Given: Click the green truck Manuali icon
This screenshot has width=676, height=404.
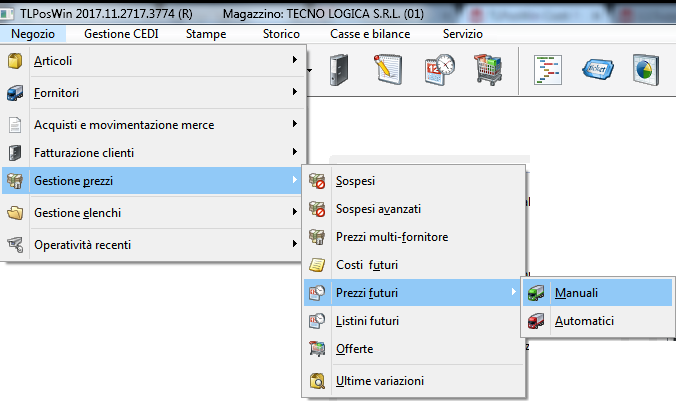Looking at the screenshot, I should (536, 293).
